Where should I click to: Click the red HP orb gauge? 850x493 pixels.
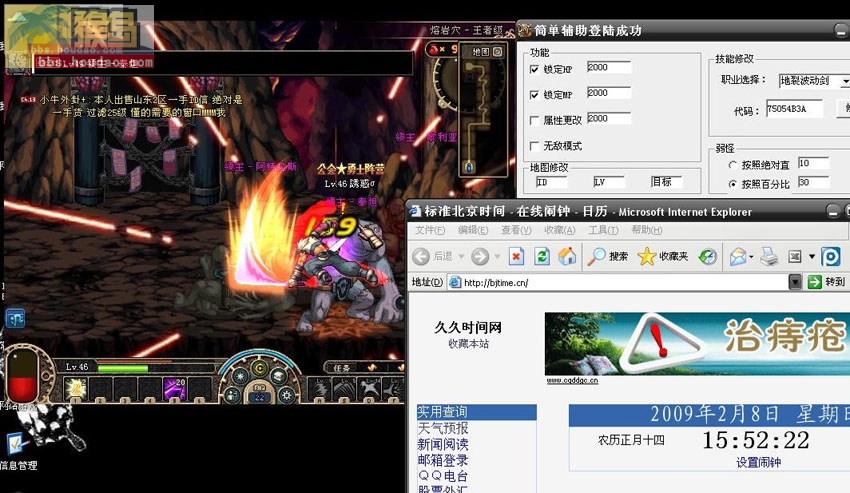point(22,375)
